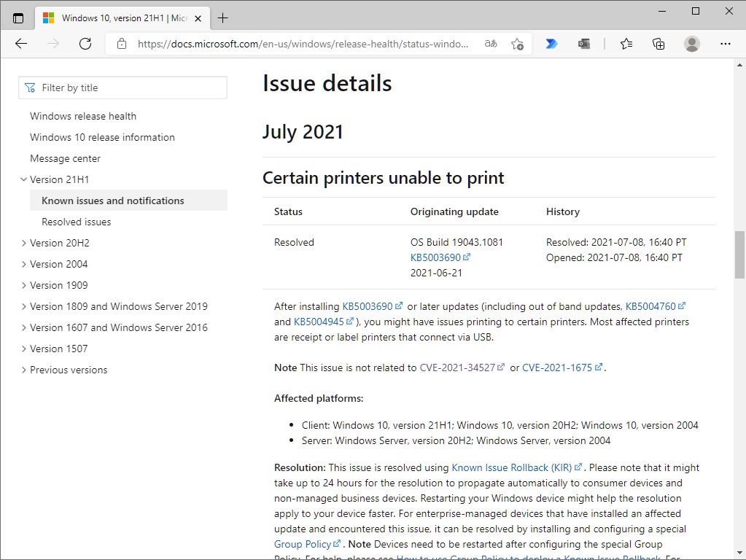The height and width of the screenshot is (560, 746).
Task: Click the Issue details heading
Action: coord(327,83)
